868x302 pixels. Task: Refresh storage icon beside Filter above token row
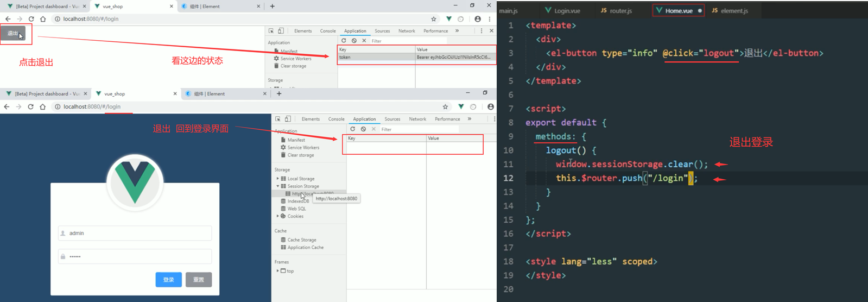(344, 41)
